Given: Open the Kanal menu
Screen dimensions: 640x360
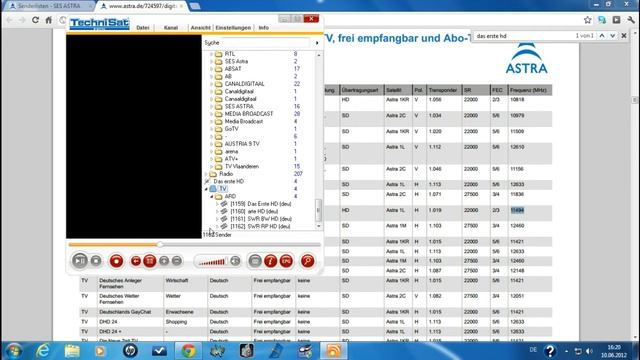Looking at the screenshot, I should [x=171, y=28].
